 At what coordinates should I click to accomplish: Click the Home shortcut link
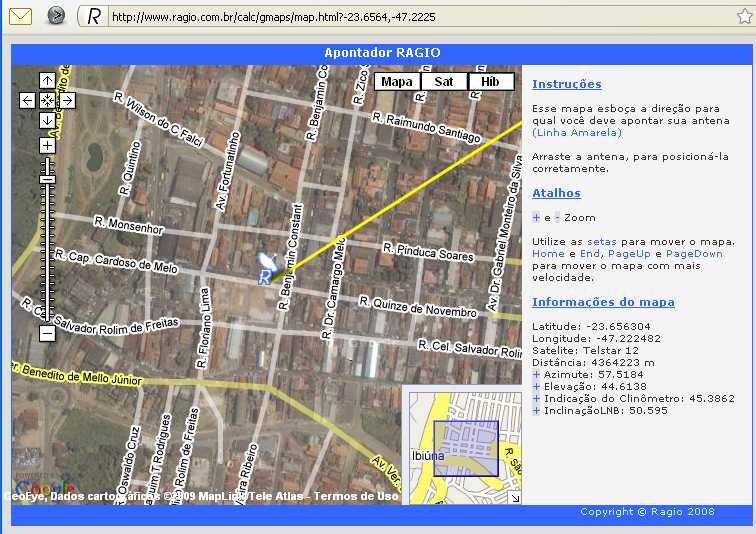(548, 254)
